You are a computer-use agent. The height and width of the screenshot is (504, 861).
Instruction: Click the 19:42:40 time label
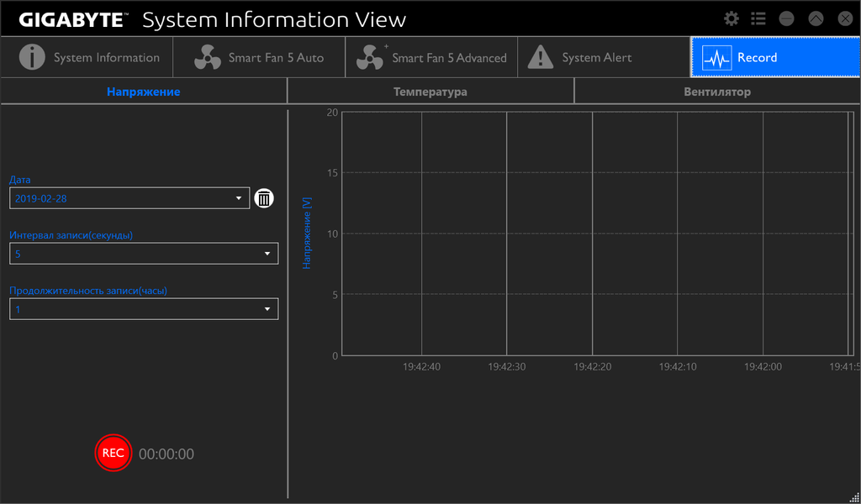[x=422, y=367]
